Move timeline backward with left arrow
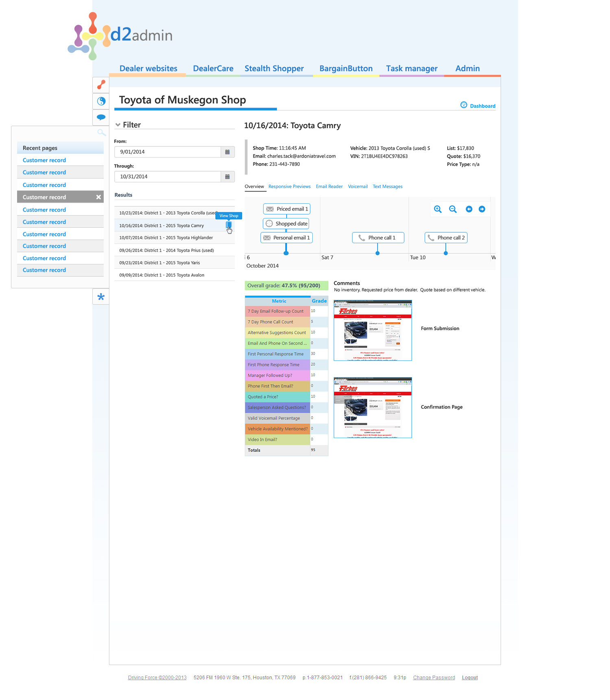Viewport: 610px width, 700px height. coord(469,209)
